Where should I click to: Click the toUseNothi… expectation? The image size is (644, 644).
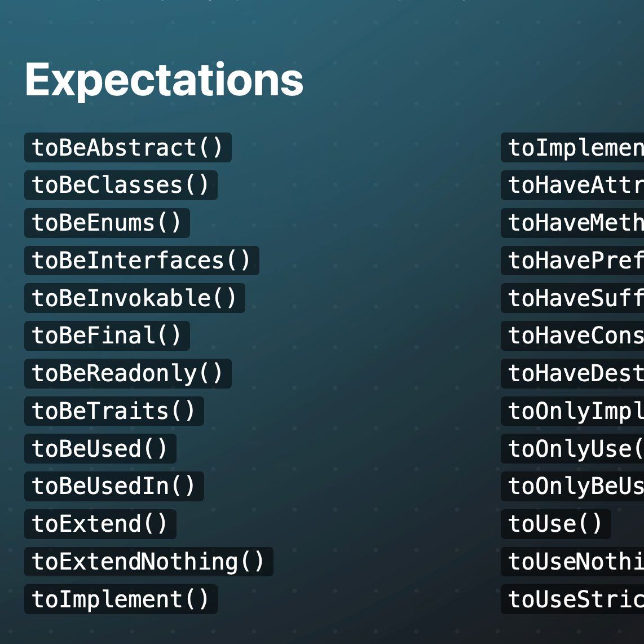pos(572,562)
